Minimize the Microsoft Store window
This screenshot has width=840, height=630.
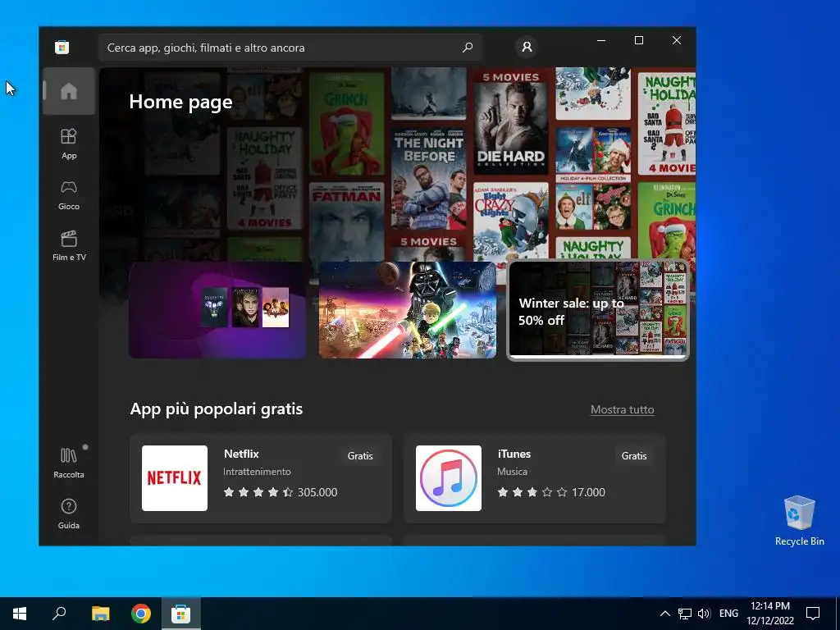601,40
